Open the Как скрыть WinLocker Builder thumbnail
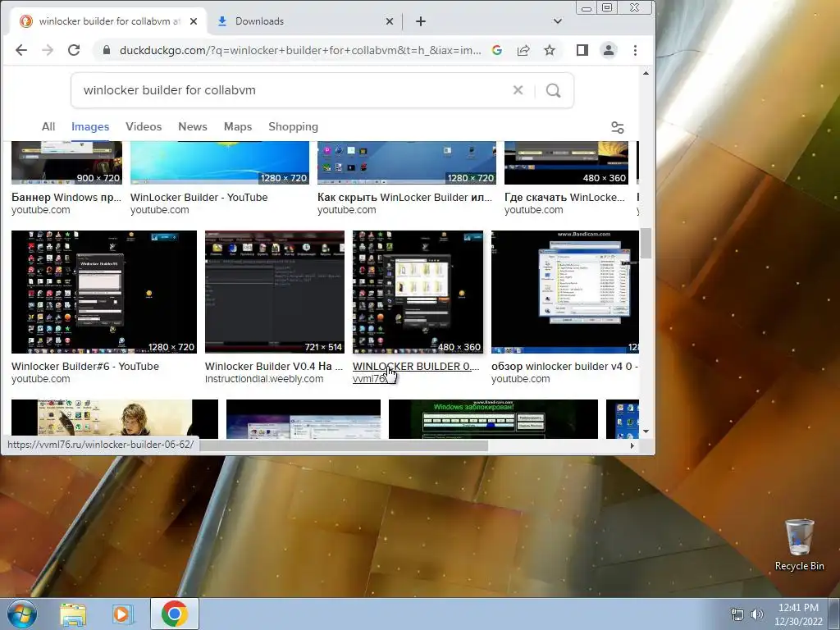Viewport: 840px width, 630px height. coord(407,163)
